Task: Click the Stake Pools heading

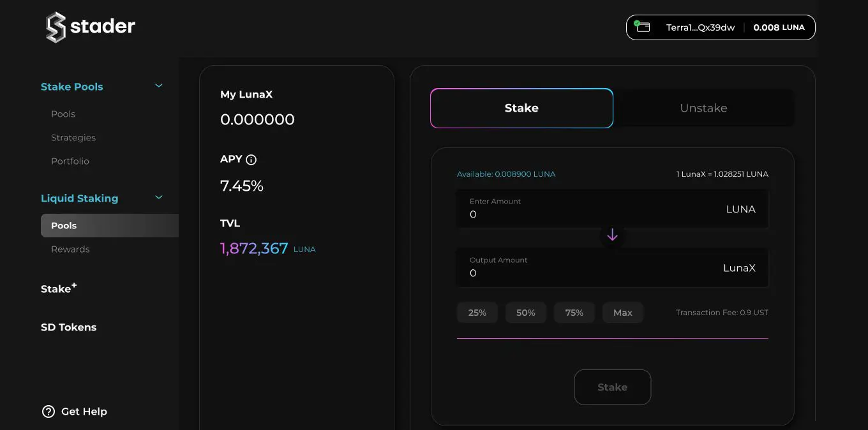Action: [x=71, y=87]
